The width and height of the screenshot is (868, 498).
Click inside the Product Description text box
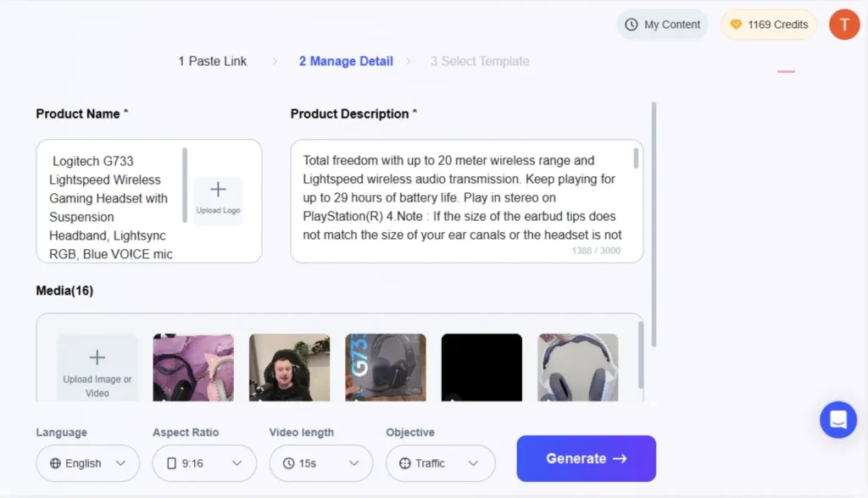click(x=462, y=197)
